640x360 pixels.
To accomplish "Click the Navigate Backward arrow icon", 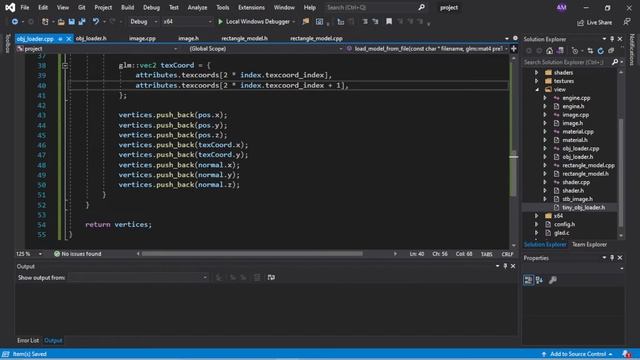I will point(15,22).
